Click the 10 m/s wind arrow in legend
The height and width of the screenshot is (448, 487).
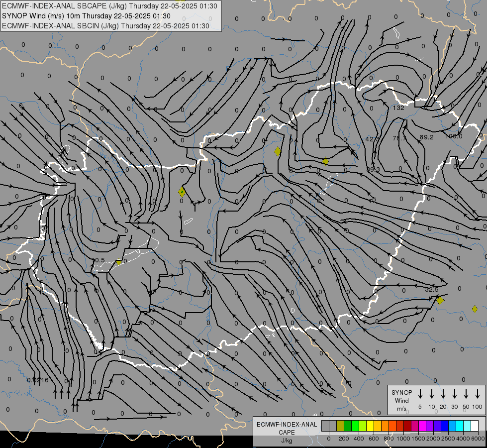tap(432, 393)
